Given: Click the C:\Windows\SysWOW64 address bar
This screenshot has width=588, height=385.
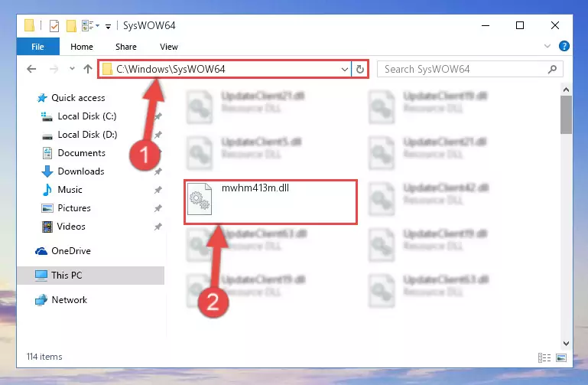Looking at the screenshot, I should tap(224, 69).
